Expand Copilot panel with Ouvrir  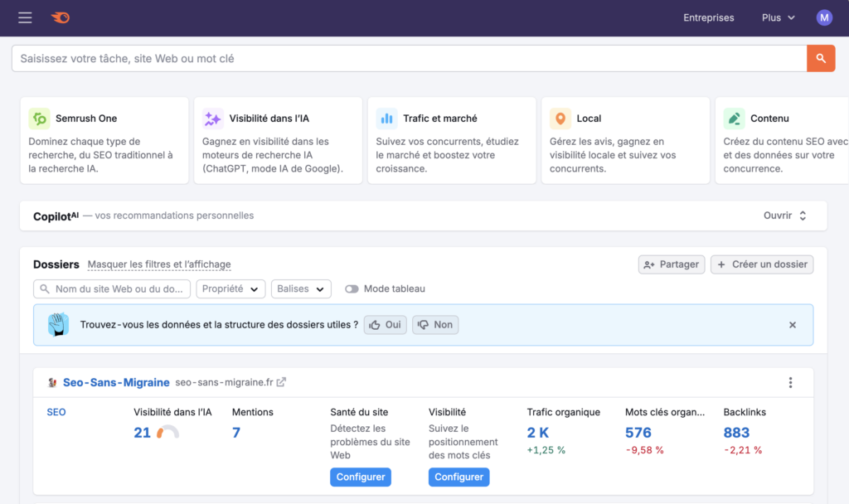pyautogui.click(x=784, y=216)
